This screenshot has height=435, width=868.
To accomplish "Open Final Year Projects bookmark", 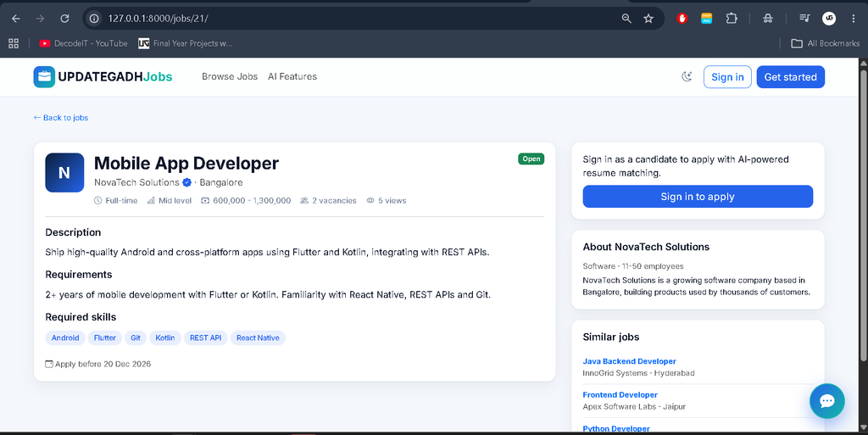I will coord(185,43).
